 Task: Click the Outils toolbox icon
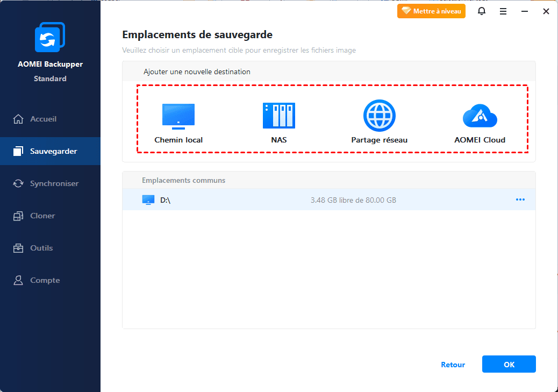18,248
